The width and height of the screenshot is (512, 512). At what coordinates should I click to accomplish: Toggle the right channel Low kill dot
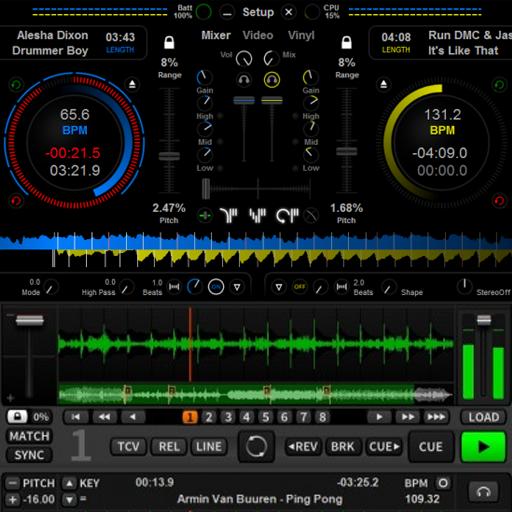click(295, 168)
